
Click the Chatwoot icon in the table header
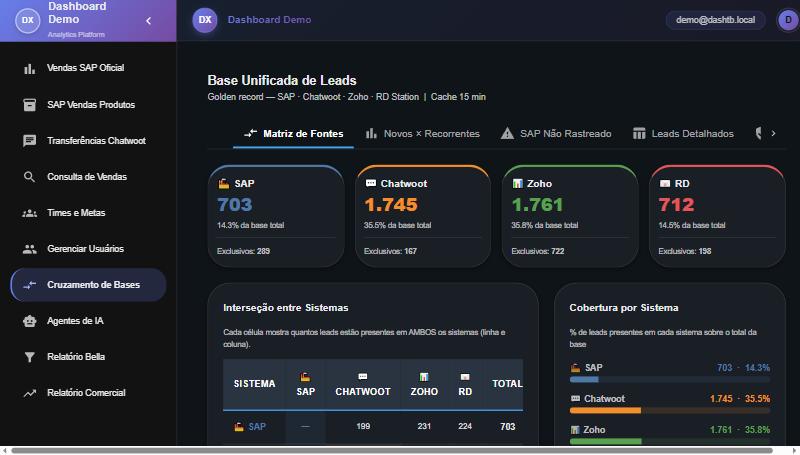pos(363,377)
